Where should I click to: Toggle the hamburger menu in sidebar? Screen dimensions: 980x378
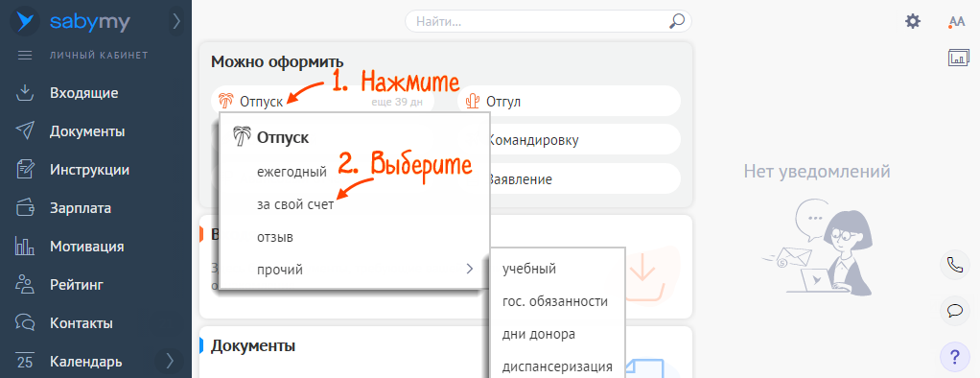(24, 55)
